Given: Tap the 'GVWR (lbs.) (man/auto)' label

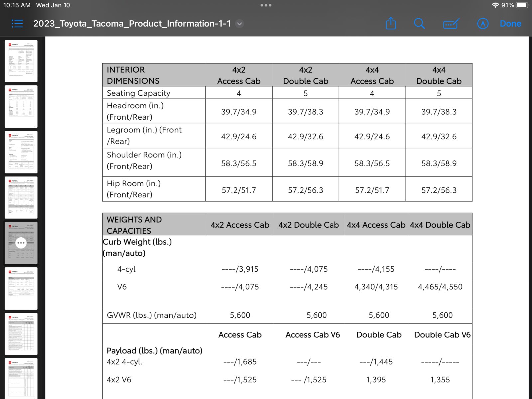Looking at the screenshot, I should 152,315.
